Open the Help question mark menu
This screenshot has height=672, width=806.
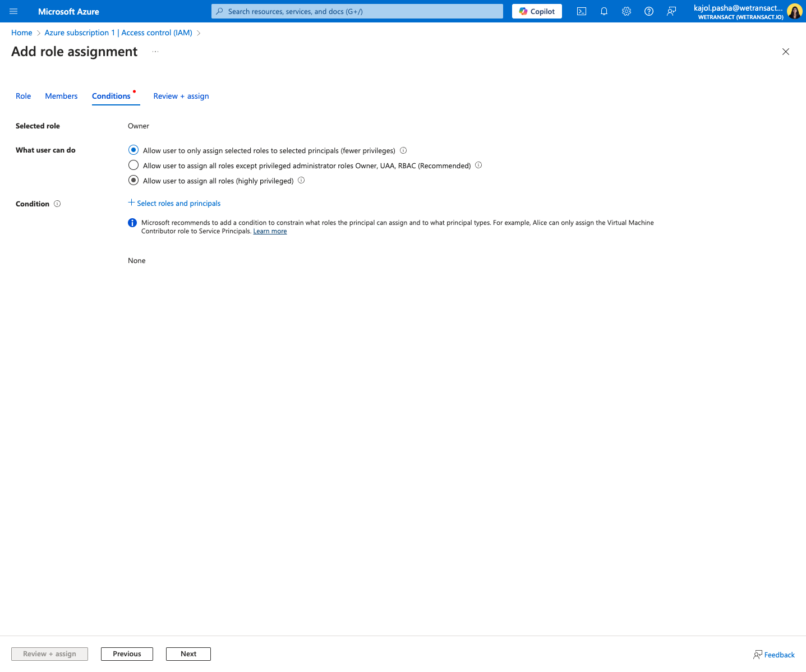tap(649, 11)
